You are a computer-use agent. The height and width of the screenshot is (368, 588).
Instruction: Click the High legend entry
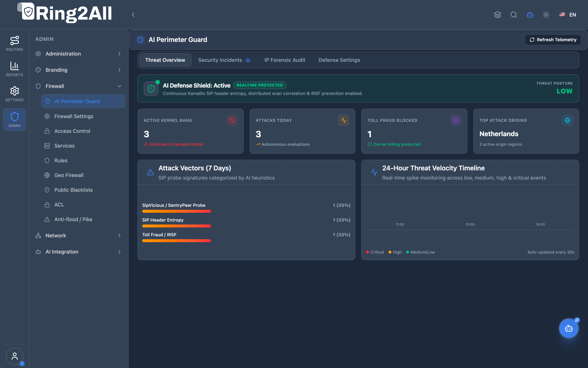395,252
